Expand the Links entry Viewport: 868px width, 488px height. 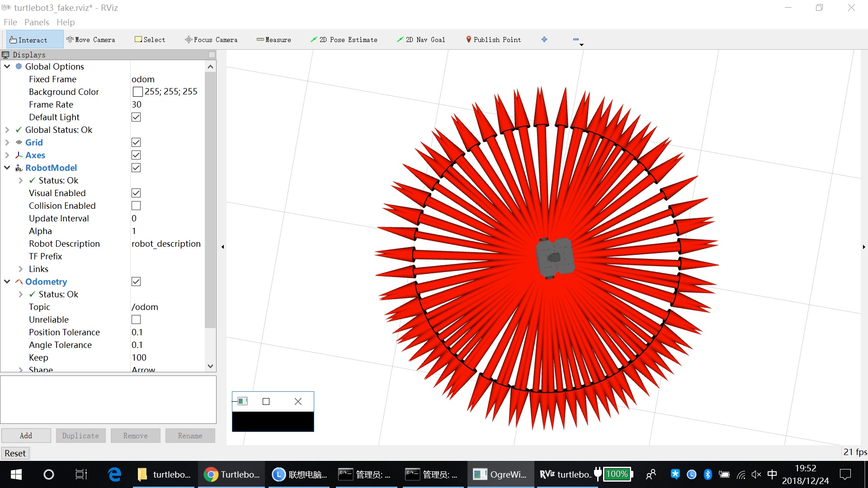click(21, 269)
